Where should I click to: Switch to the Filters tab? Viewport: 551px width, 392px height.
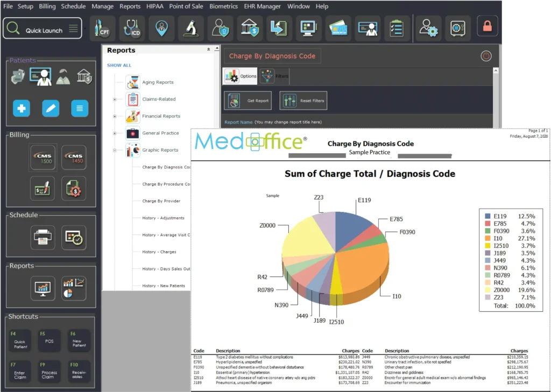coord(274,76)
